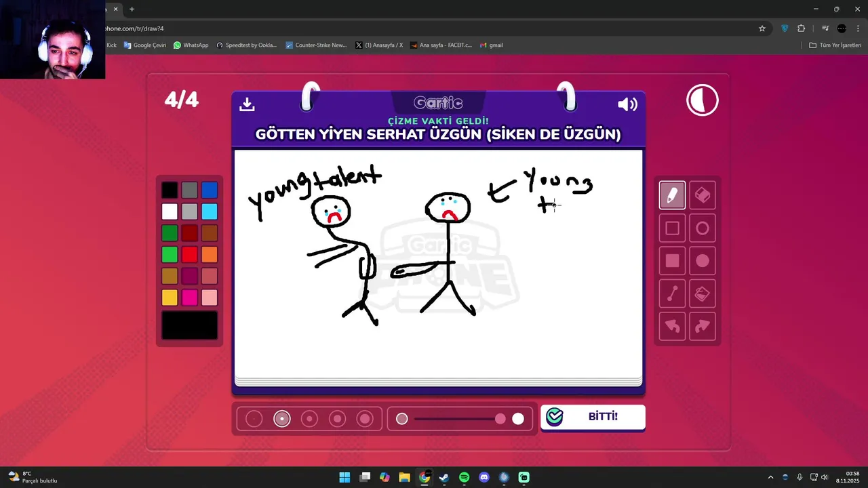Screen dimensions: 868x488
Task: Select the paint bucket fill tool
Action: pyautogui.click(x=703, y=293)
